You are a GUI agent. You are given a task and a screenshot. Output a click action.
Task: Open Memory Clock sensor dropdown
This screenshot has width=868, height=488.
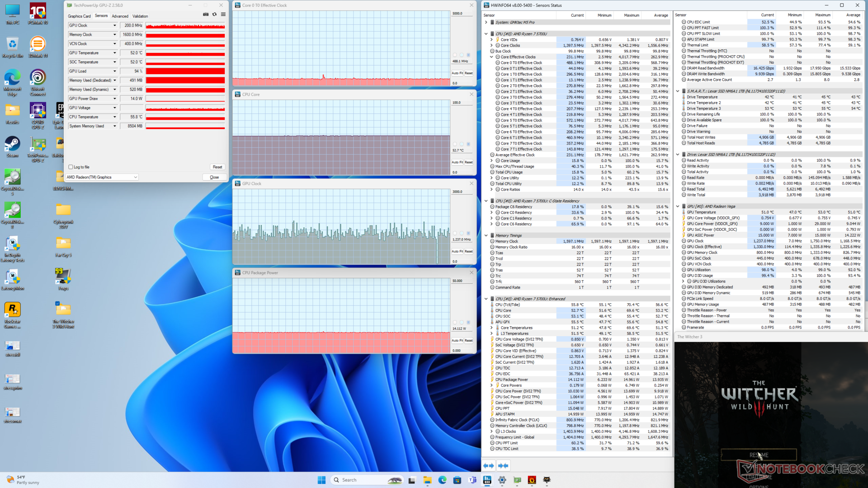click(x=114, y=34)
